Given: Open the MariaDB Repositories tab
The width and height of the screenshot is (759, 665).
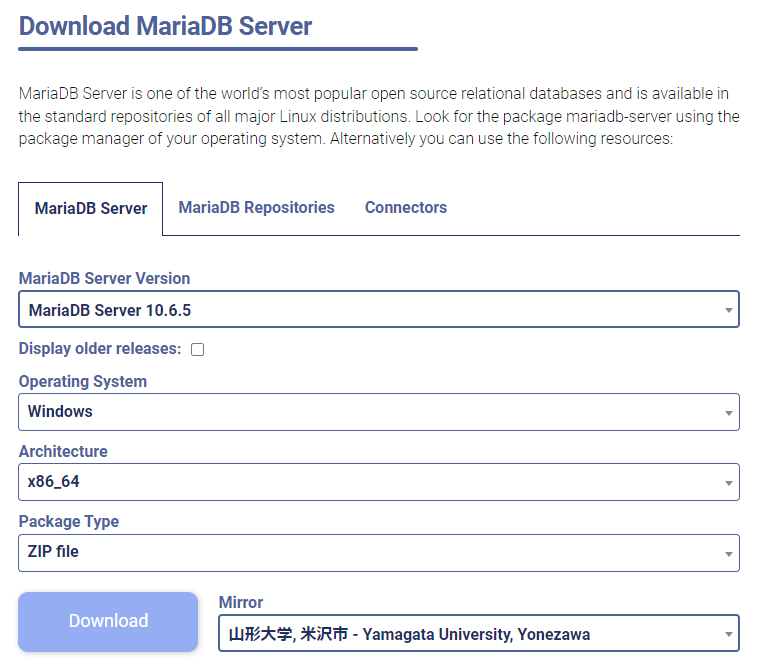Looking at the screenshot, I should tap(256, 208).
